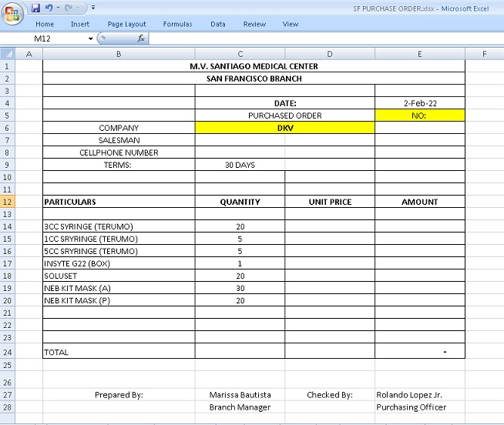Viewport: 504px width, 425px height.
Task: Click the CELLPHONE NUMBER cell
Action: (119, 152)
